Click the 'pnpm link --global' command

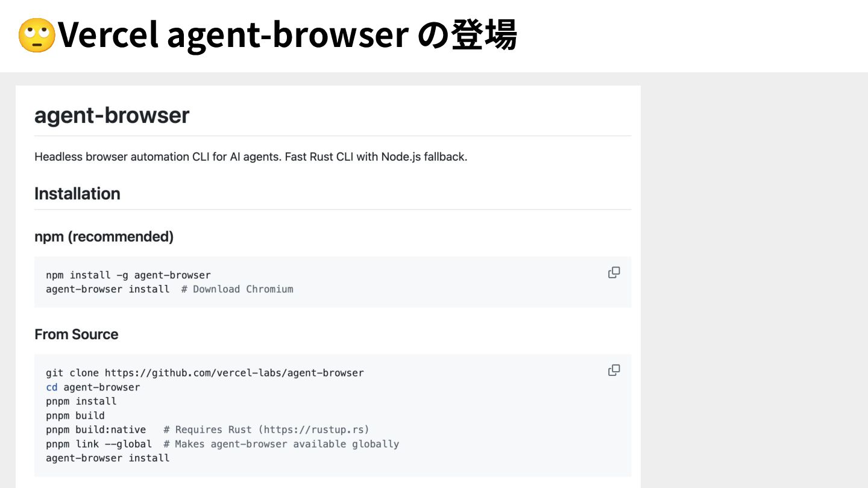(98, 444)
